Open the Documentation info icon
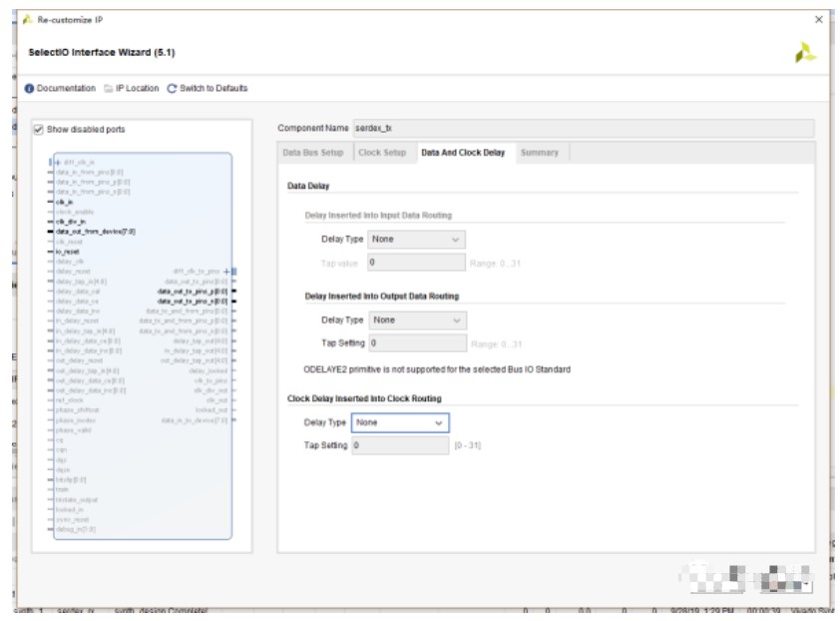Screen dimensions: 840x621 click(30, 89)
